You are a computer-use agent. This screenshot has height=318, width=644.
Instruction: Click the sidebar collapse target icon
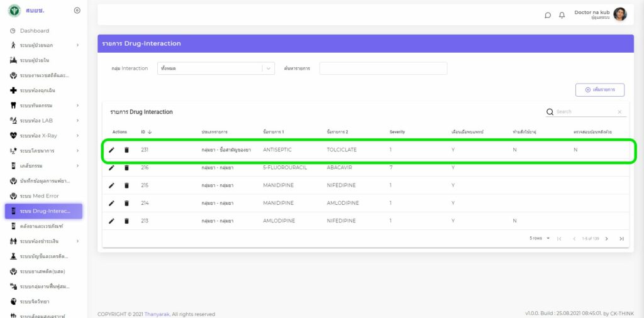[x=77, y=10]
